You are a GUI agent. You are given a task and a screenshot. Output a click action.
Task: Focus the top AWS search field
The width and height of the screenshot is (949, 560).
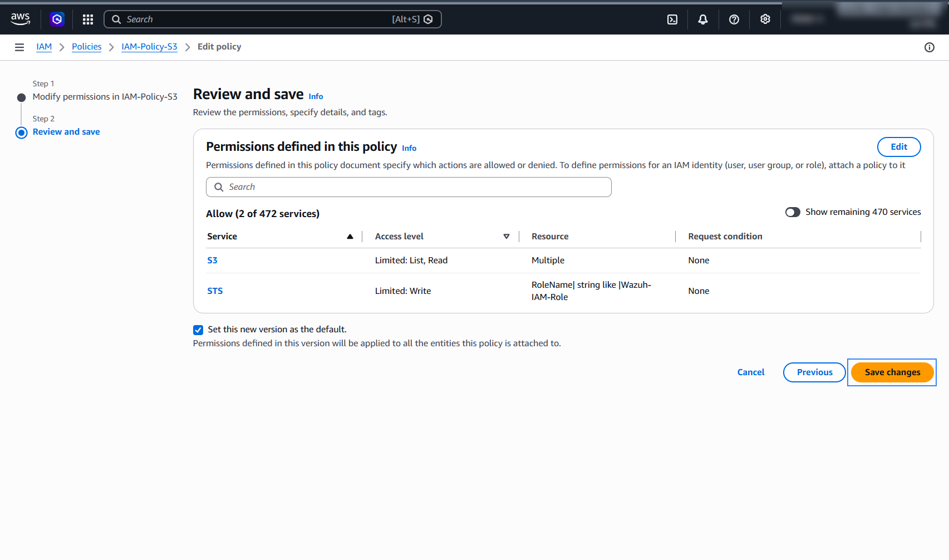273,19
